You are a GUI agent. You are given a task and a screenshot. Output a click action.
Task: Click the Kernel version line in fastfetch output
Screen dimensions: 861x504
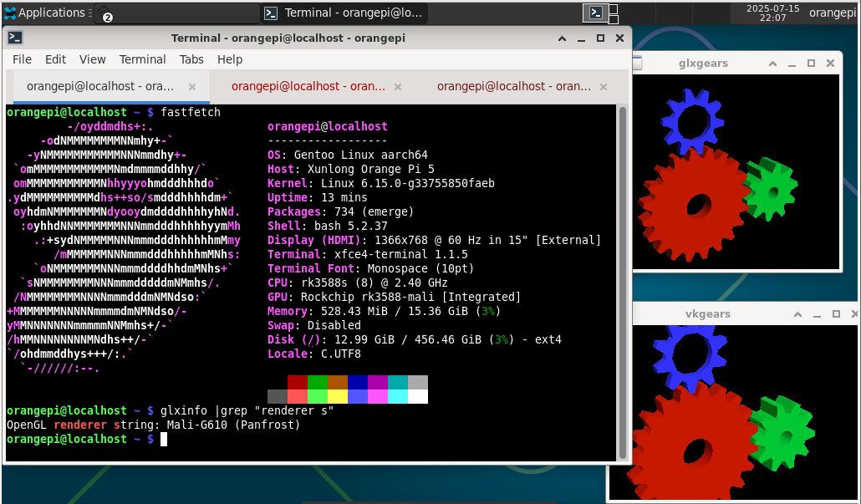click(x=380, y=183)
